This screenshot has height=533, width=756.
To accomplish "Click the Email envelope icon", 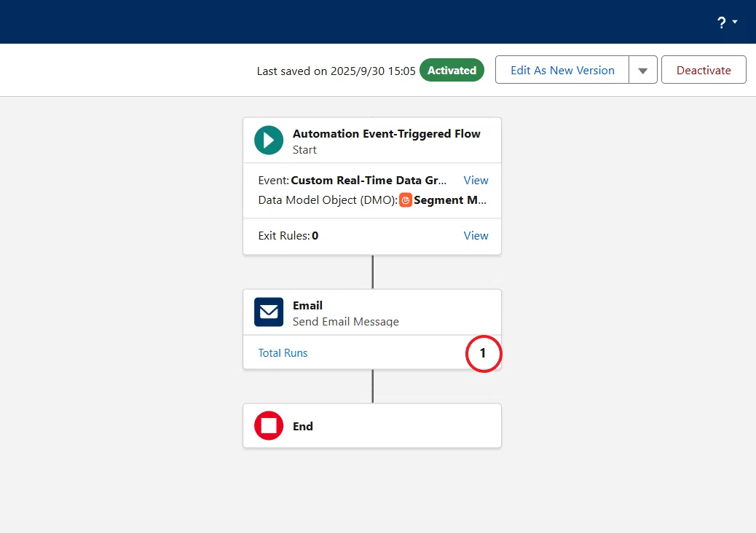I will pyautogui.click(x=269, y=312).
